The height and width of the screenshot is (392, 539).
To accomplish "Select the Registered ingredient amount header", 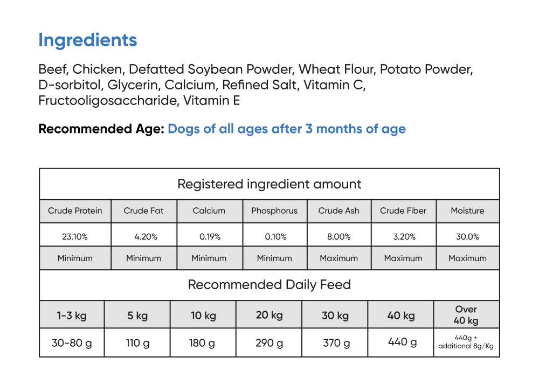I will pos(269,184).
